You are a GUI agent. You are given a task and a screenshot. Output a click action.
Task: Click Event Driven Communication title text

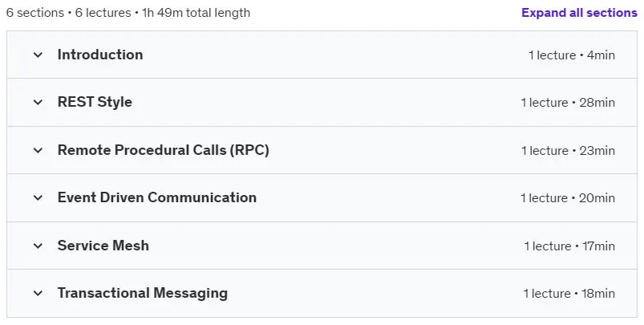[157, 197]
